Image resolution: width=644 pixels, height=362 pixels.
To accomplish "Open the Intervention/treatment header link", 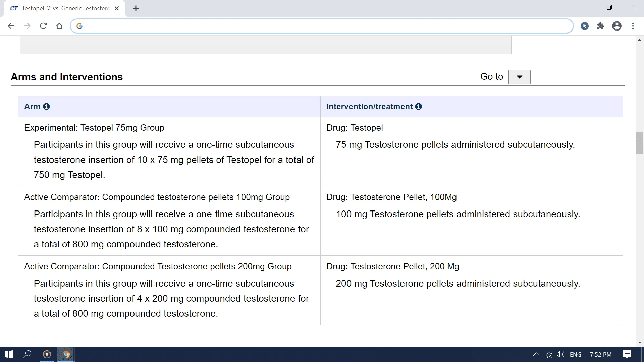I will [369, 107].
